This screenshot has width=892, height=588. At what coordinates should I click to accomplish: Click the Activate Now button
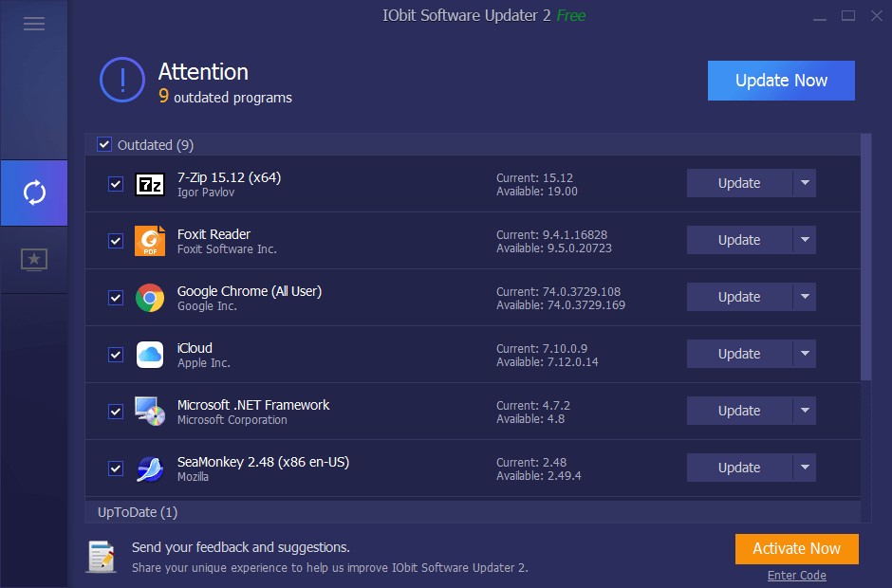click(796, 548)
